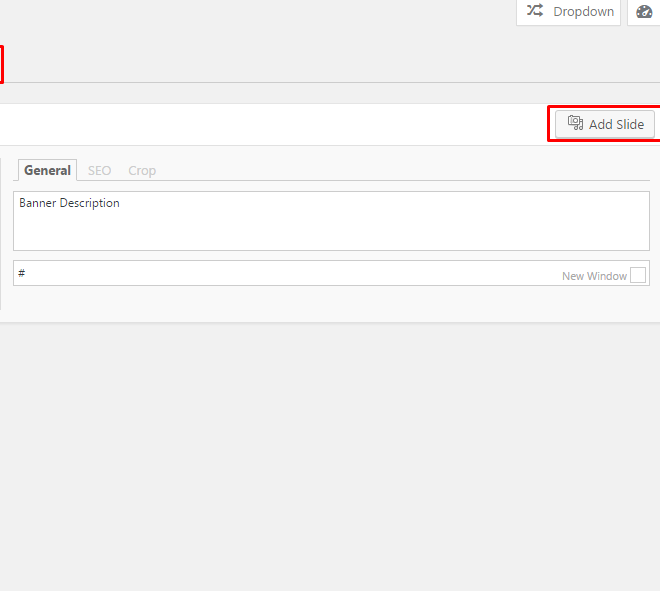Click the slides icon in Add Slide
Image resolution: width=660 pixels, height=591 pixels.
pyautogui.click(x=575, y=122)
